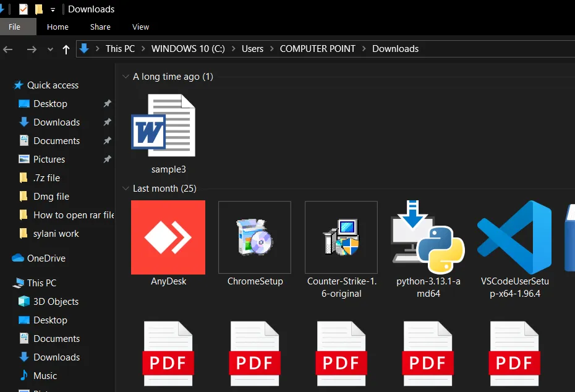Select PDF file below ChromeSetup
Viewport: 575px width, 392px height.
[x=255, y=354]
